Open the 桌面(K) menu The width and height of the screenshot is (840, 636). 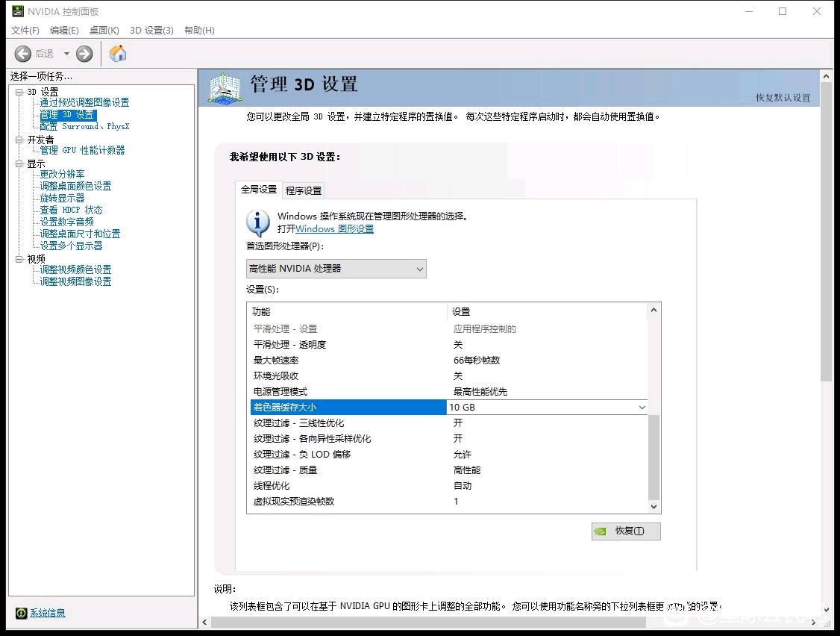104,31
